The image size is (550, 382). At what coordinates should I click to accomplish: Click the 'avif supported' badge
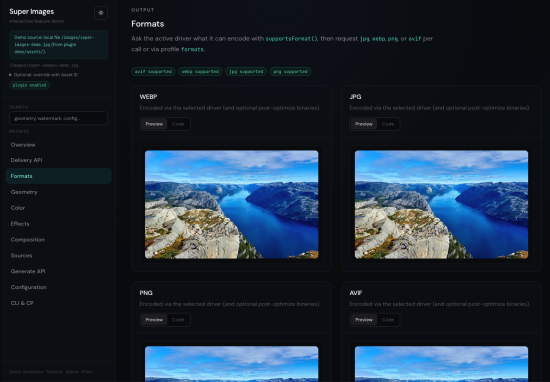(x=153, y=72)
